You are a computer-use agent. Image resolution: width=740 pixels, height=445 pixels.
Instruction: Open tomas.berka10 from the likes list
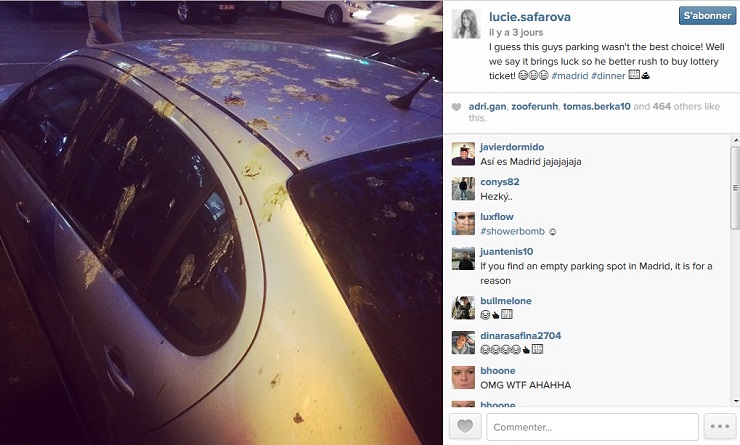(597, 107)
